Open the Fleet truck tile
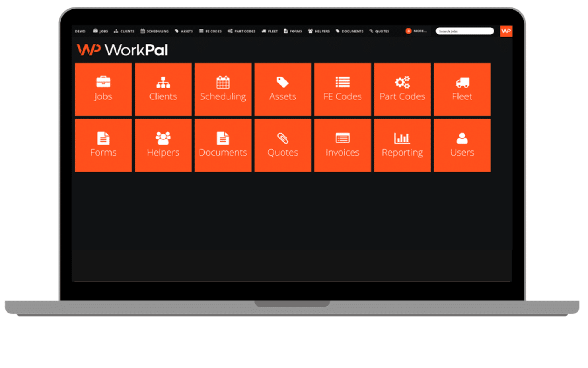The image size is (588, 368). [462, 89]
